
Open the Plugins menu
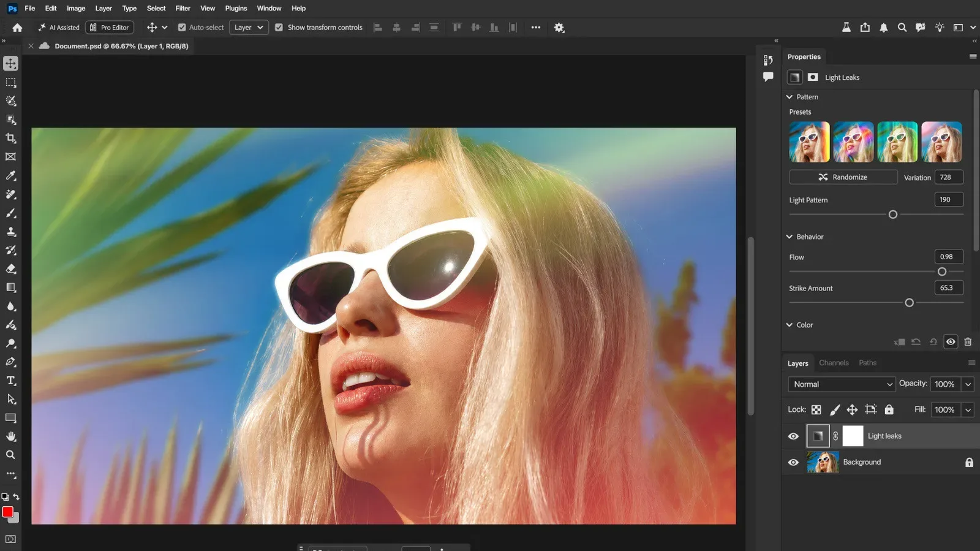pyautogui.click(x=236, y=9)
